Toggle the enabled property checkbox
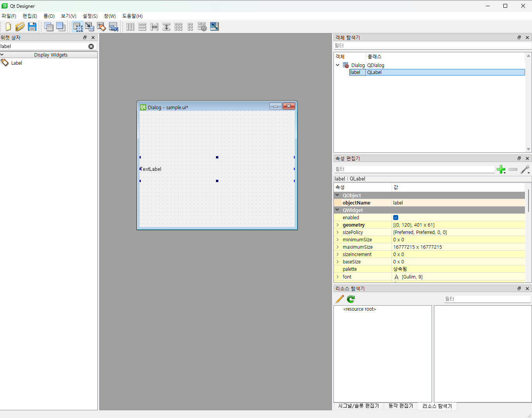Screen dimensions: 532x418 tap(396, 218)
